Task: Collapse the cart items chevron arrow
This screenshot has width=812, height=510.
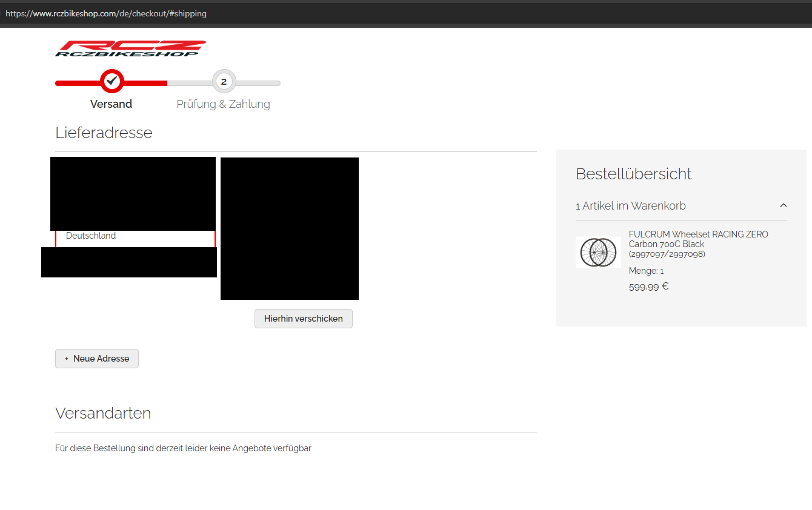Action: pos(783,206)
